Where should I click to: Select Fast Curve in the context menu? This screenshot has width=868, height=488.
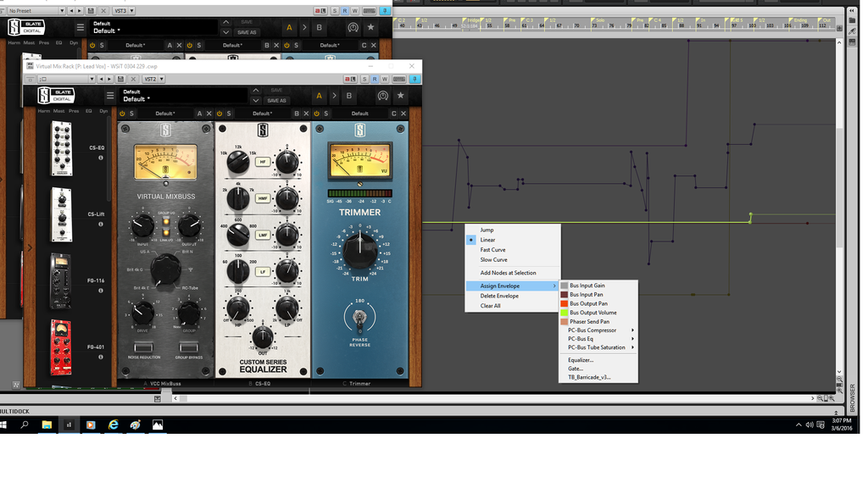click(x=492, y=250)
